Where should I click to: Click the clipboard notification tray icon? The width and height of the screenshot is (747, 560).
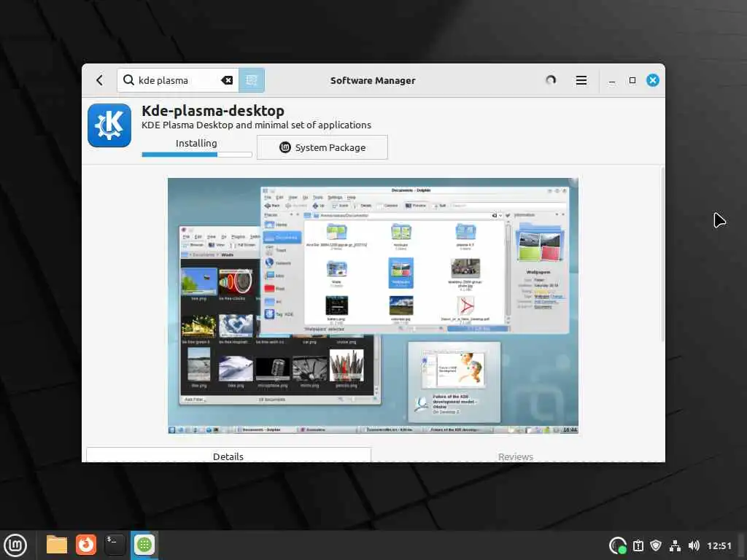pyautogui.click(x=638, y=545)
